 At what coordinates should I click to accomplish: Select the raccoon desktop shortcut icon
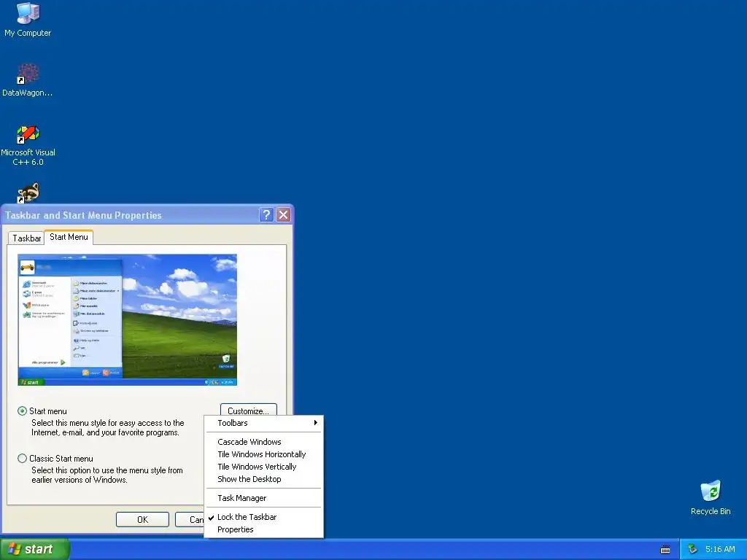28,192
